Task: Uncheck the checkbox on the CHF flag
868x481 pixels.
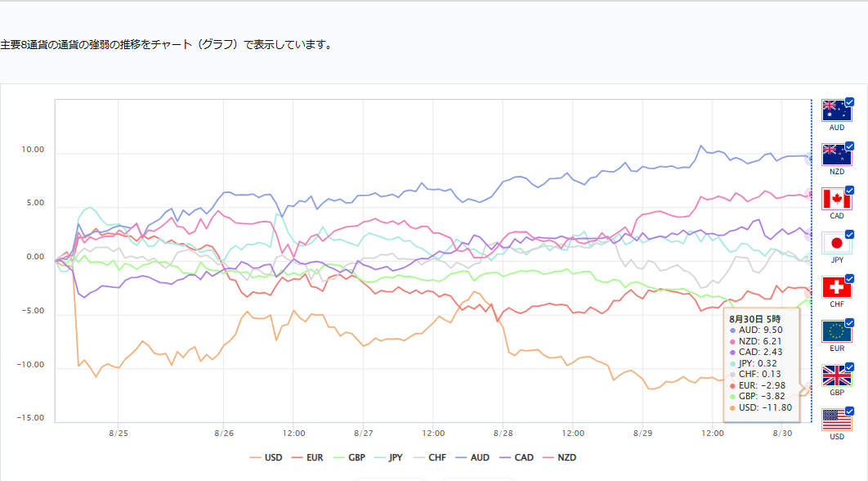Action: pos(849,279)
